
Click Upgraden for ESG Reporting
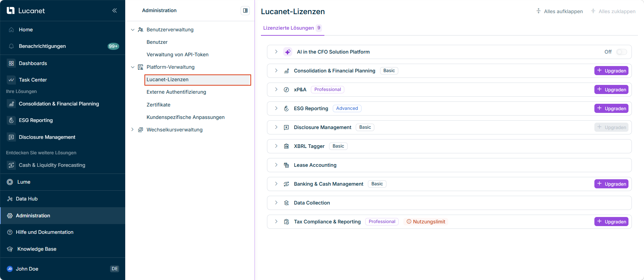tap(611, 108)
